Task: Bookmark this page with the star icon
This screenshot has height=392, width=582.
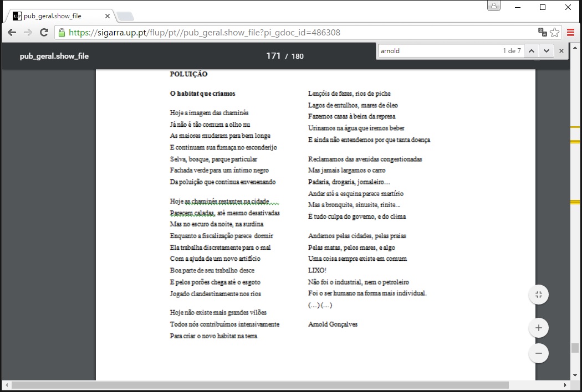Action: pyautogui.click(x=554, y=33)
